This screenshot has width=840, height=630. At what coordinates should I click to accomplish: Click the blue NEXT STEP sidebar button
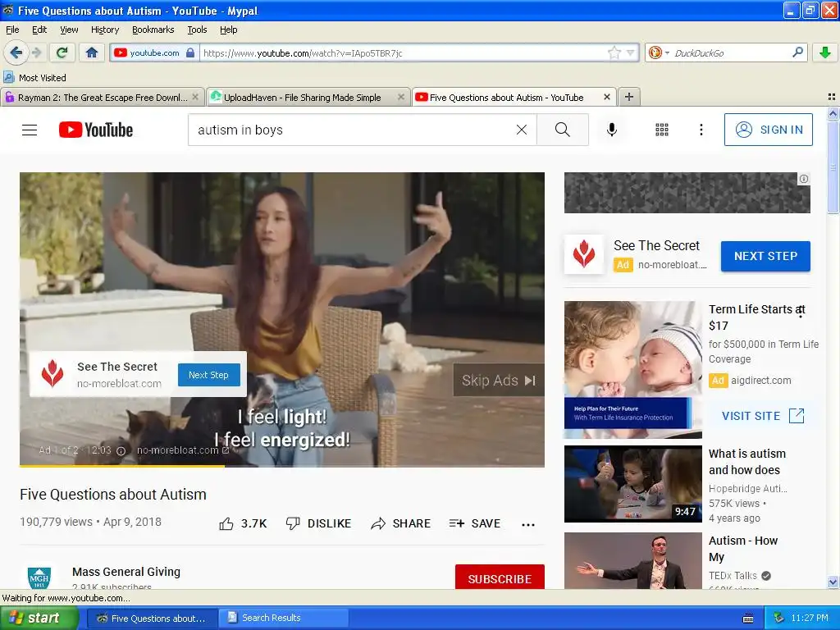pyautogui.click(x=765, y=256)
